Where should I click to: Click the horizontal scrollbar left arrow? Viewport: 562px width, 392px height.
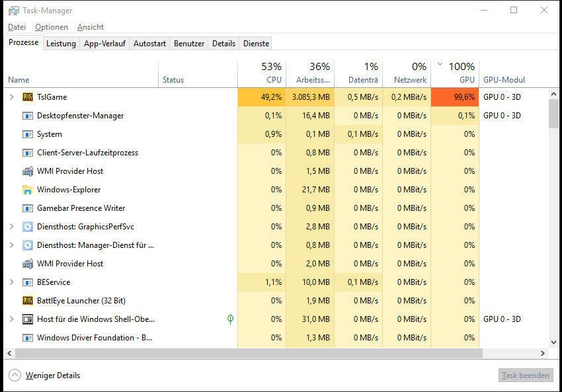pos(9,353)
